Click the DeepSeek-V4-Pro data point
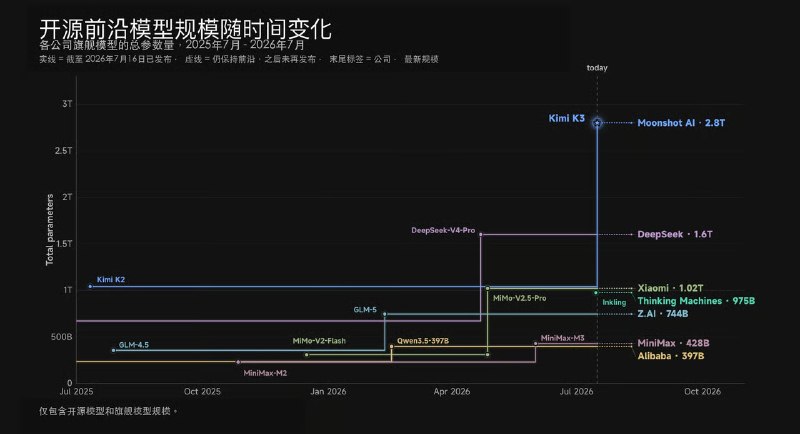This screenshot has height=434, width=800. click(481, 235)
